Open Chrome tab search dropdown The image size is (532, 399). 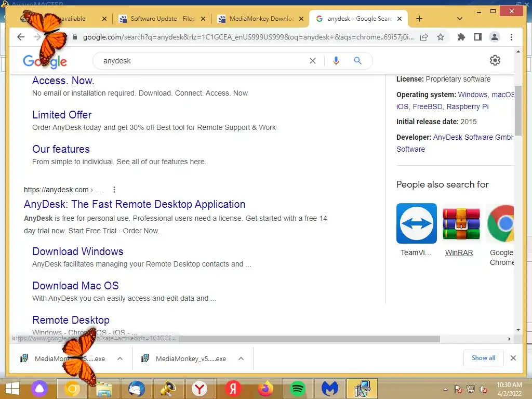pyautogui.click(x=460, y=19)
